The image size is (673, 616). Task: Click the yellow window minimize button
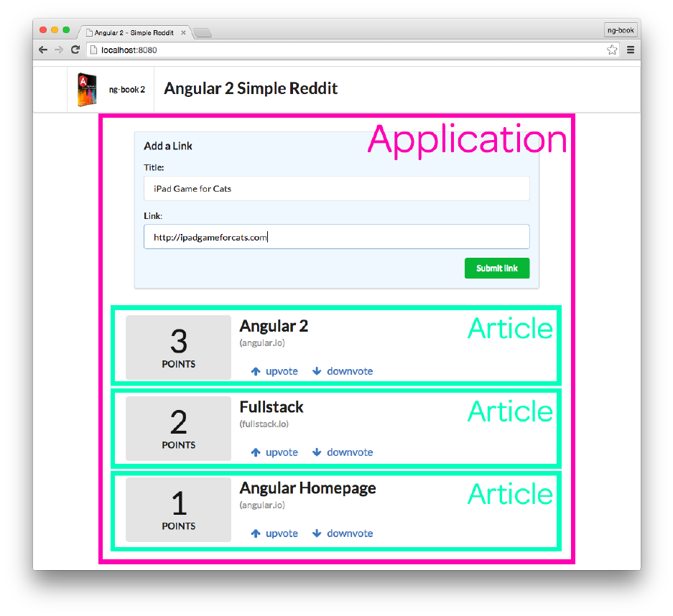pyautogui.click(x=55, y=29)
